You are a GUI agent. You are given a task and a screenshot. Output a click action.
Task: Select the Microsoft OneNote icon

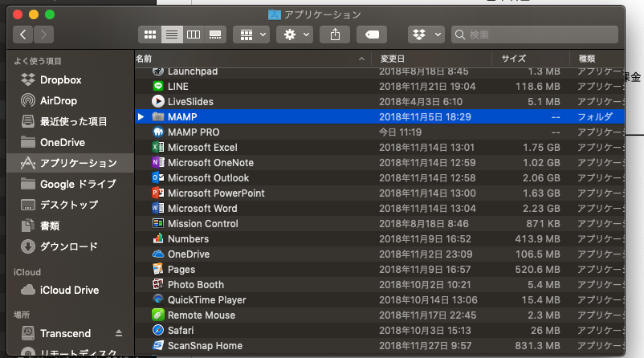(157, 162)
